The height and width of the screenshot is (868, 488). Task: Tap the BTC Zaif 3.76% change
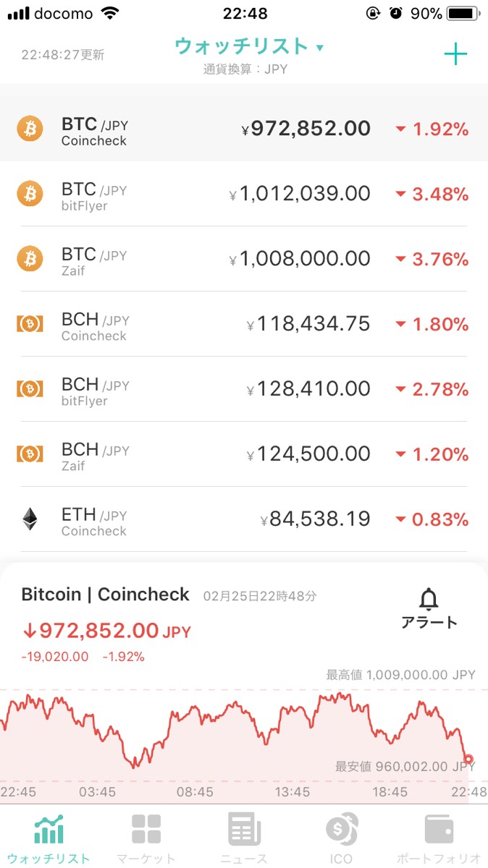(432, 259)
